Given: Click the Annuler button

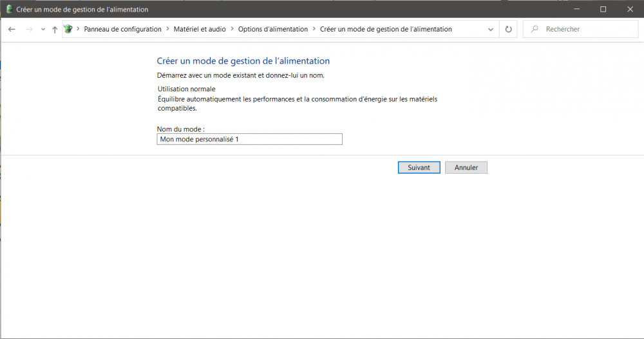Looking at the screenshot, I should tap(466, 167).
